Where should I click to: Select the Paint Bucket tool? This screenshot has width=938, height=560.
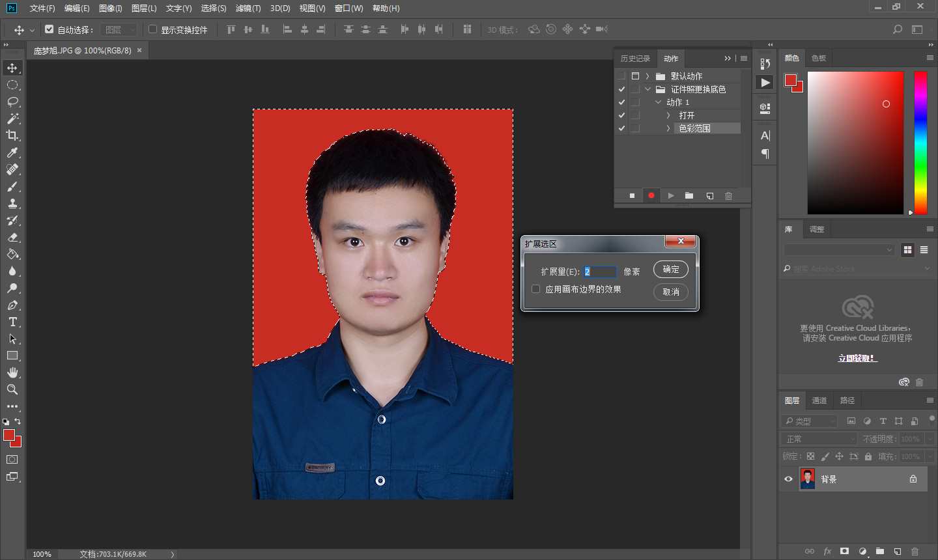[12, 254]
